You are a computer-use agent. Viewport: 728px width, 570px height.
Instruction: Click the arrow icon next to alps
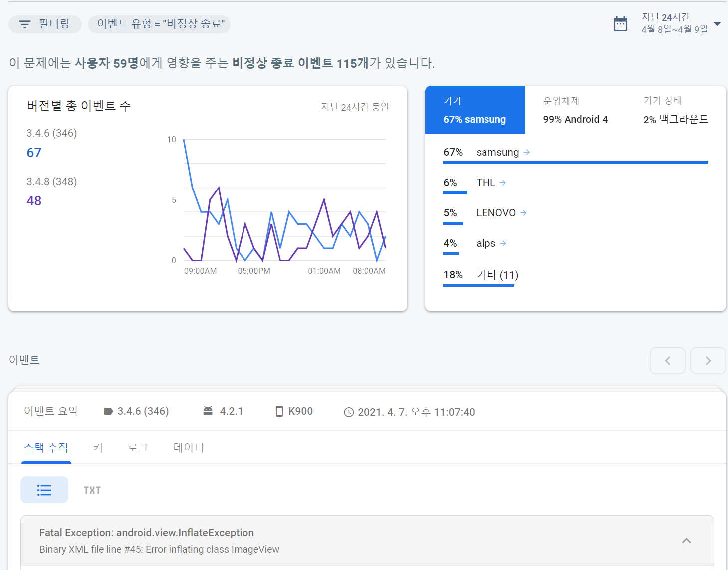pos(503,243)
